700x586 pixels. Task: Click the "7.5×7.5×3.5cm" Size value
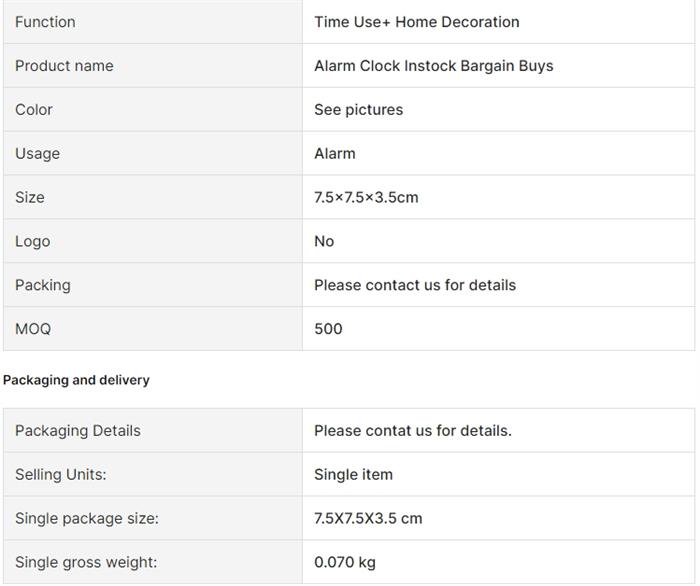point(366,198)
